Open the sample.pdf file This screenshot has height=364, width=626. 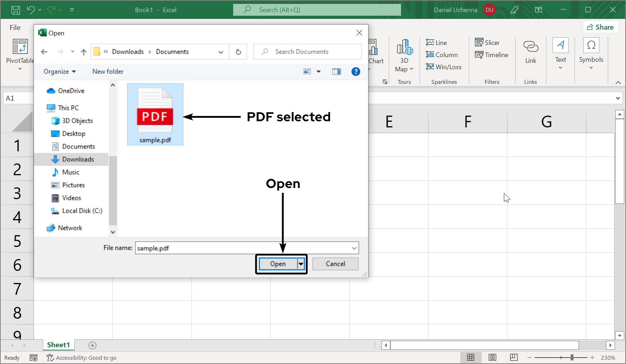click(x=278, y=264)
